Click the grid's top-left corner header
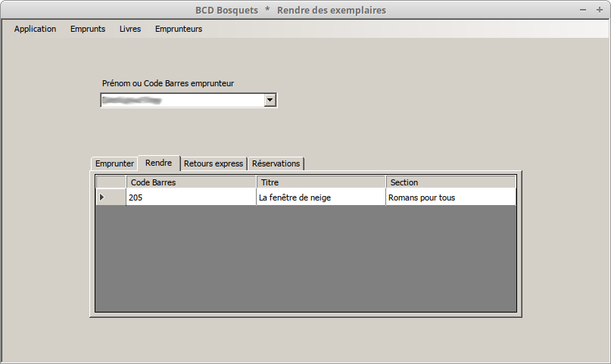Viewport: 611px width, 364px height. (111, 182)
